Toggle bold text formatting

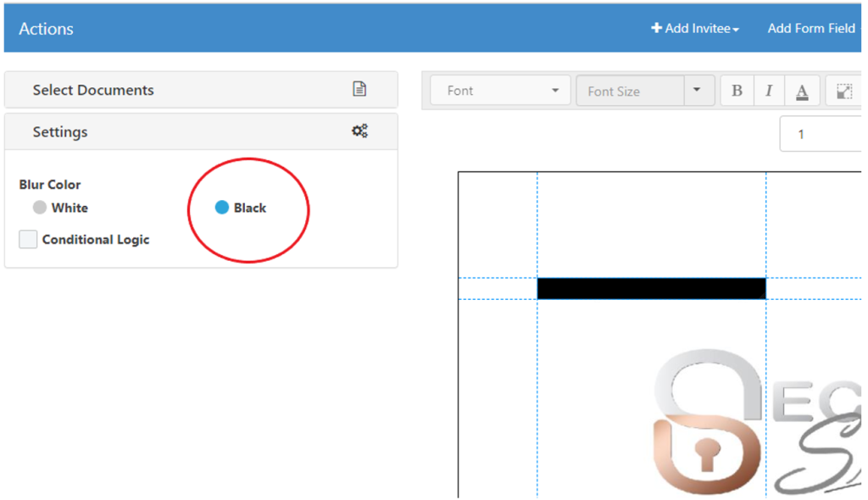click(737, 91)
